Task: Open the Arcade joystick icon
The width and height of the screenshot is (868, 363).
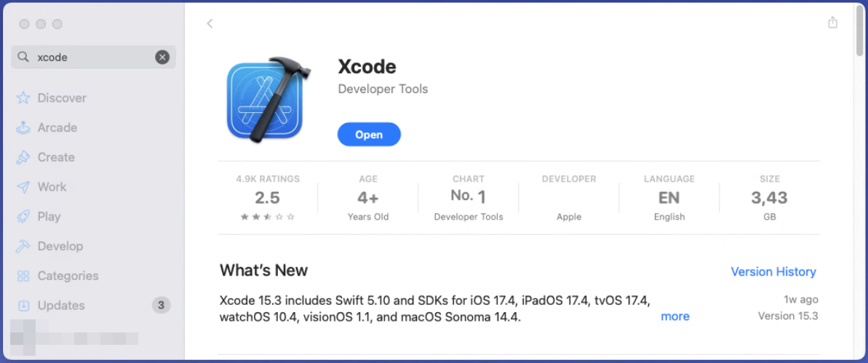Action: point(23,128)
